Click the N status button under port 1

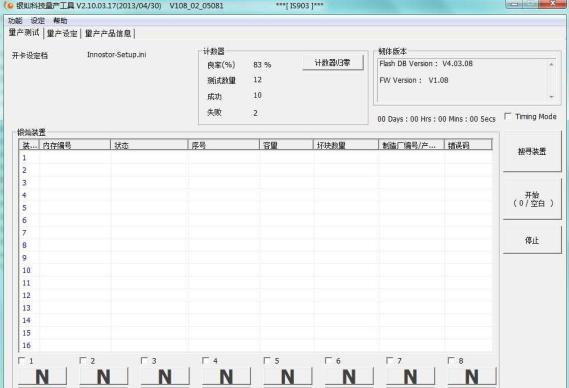tap(42, 376)
